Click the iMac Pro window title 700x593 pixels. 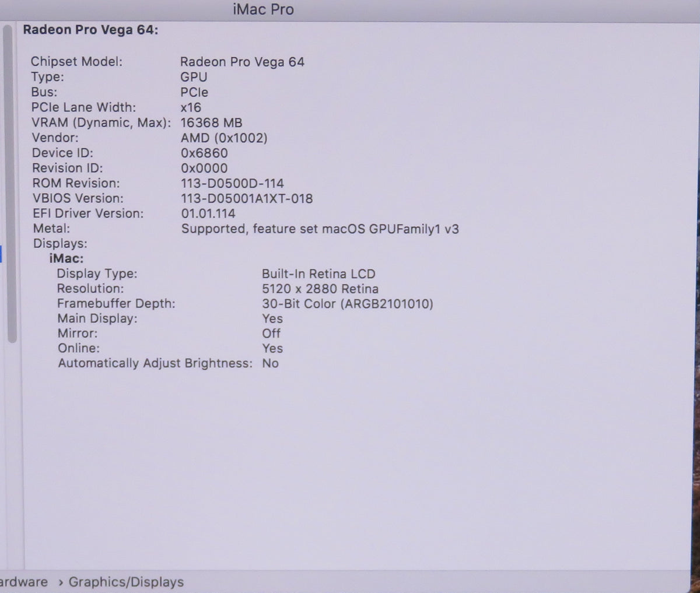tap(263, 9)
